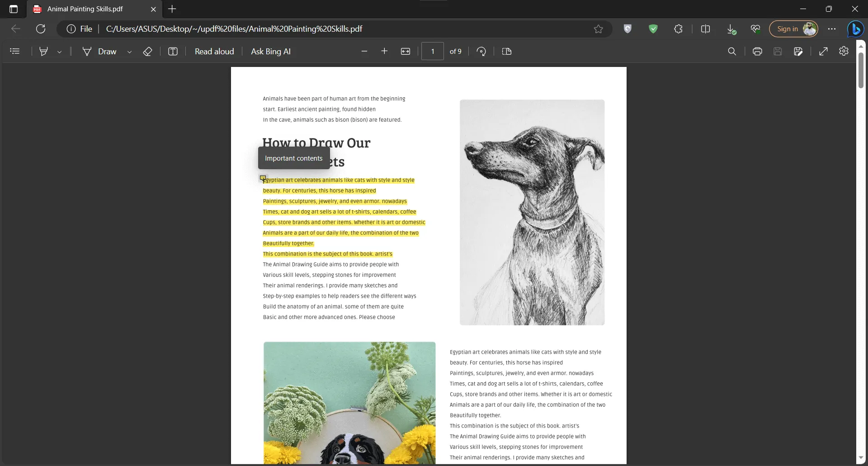This screenshot has height=466, width=868.
Task: Select the Highlight tool
Action: tap(44, 51)
